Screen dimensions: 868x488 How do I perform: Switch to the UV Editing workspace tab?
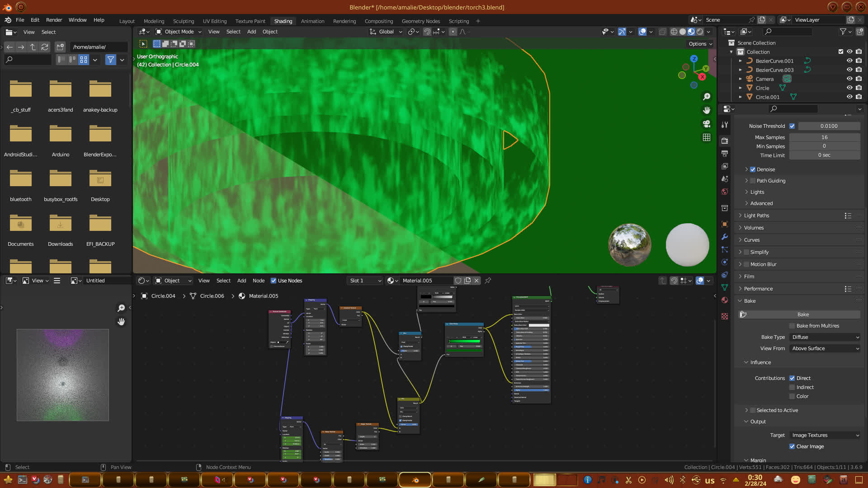click(215, 21)
